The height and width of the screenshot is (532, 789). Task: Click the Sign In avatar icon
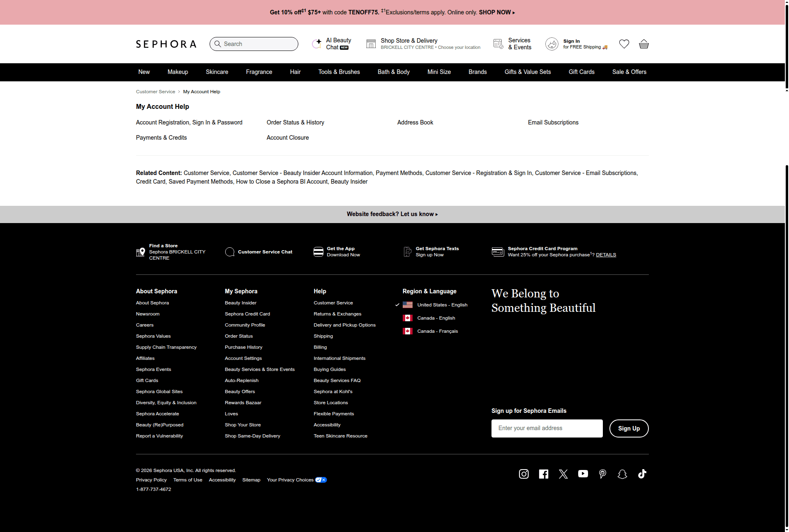coord(552,44)
